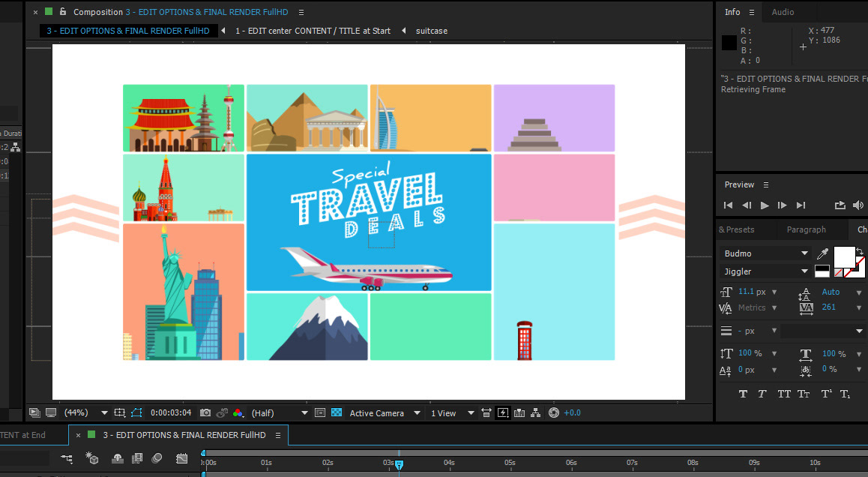Open the Budmo font family dropdown
The height and width of the screenshot is (477, 868).
click(765, 253)
